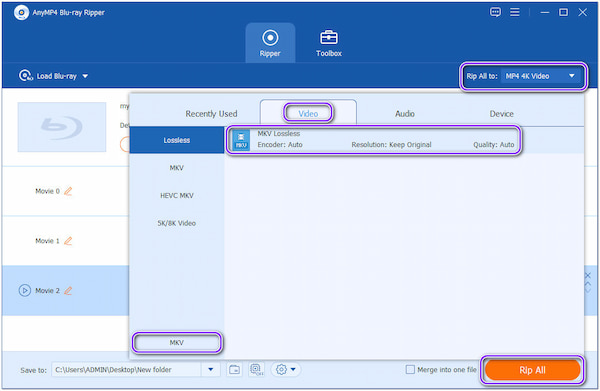Switch to the Recently Used tab

point(211,114)
